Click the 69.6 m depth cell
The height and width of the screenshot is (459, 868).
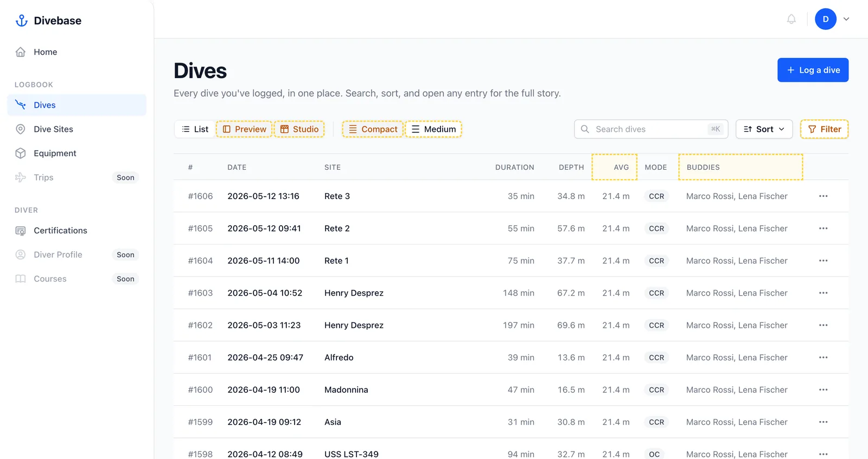(x=571, y=325)
